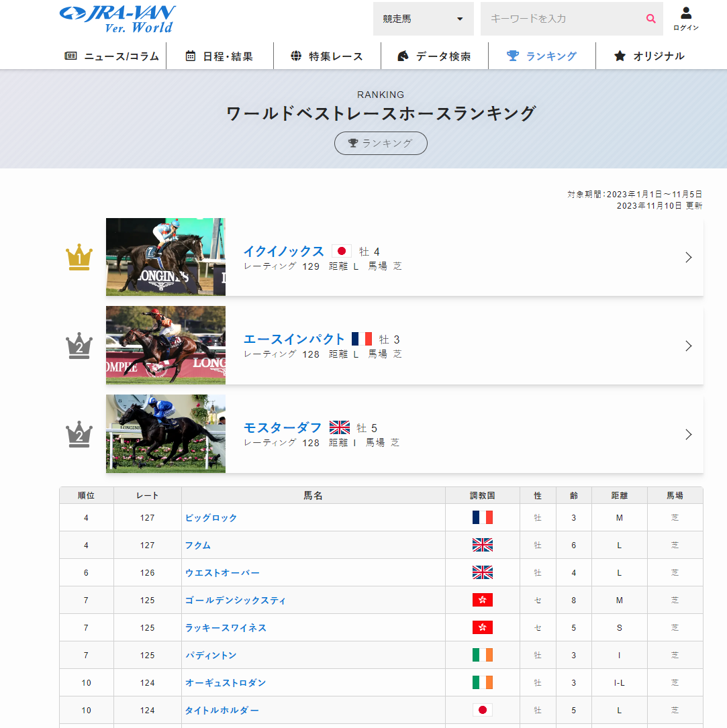727x728 pixels.
Task: Click the Hong Kong flag in ゴールデンシックスティ row
Action: coord(482,600)
